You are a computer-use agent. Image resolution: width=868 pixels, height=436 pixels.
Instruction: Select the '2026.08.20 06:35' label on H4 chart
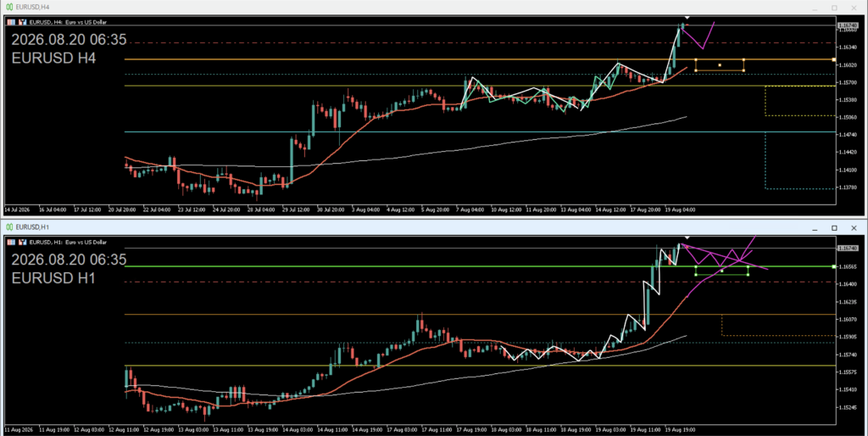(69, 40)
